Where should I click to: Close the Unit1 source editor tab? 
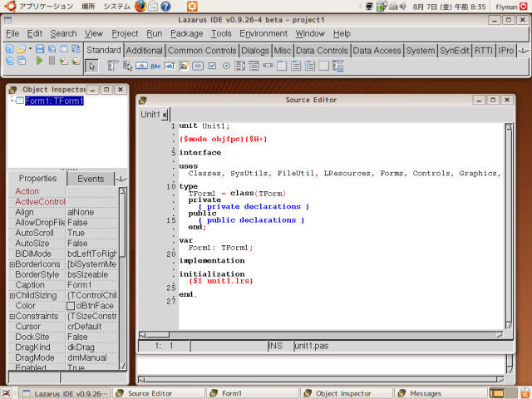[x=165, y=115]
